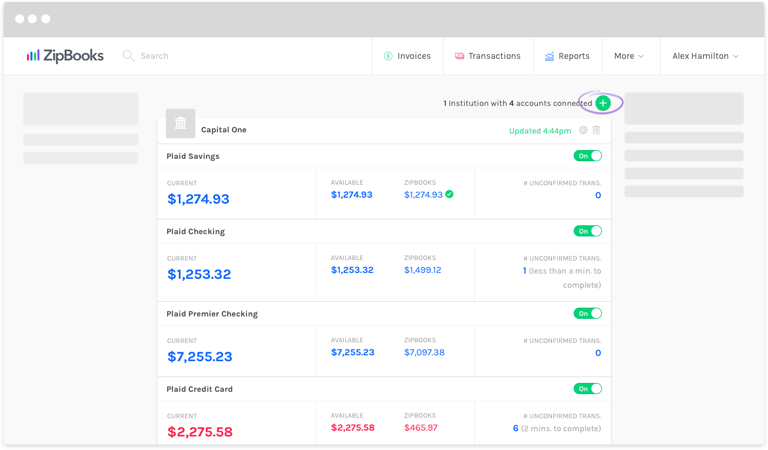Click available balance $7,255.23

pyautogui.click(x=353, y=352)
